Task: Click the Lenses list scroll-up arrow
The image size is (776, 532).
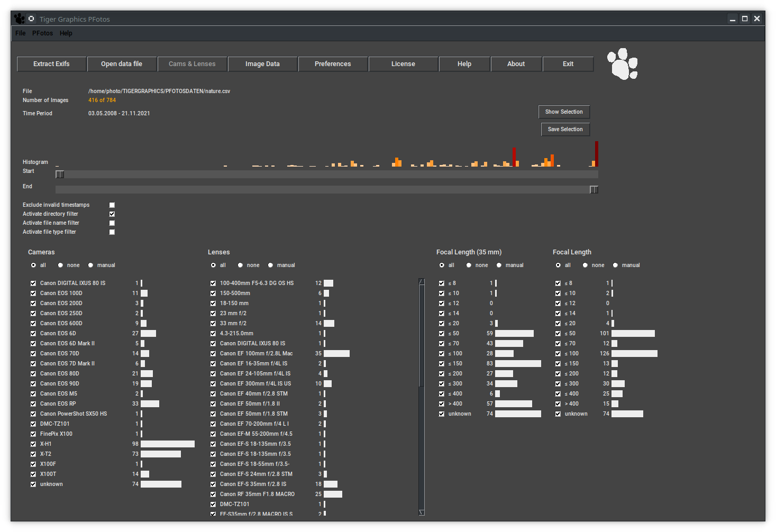Action: tap(422, 282)
